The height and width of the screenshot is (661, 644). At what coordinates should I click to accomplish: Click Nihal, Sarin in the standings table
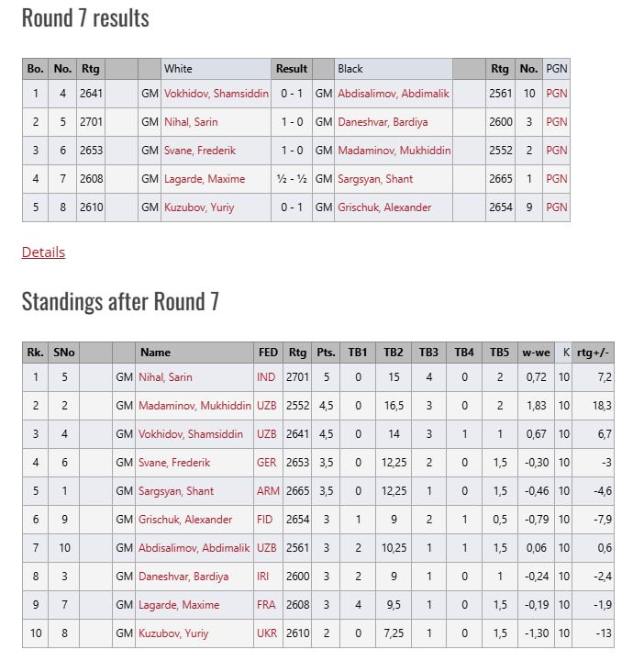[165, 377]
